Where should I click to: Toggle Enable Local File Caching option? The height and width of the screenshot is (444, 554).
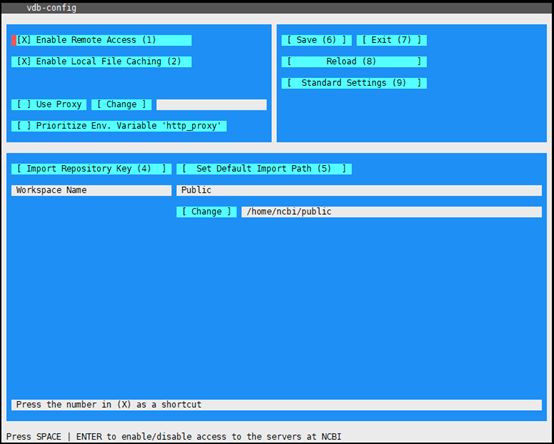pos(102,62)
